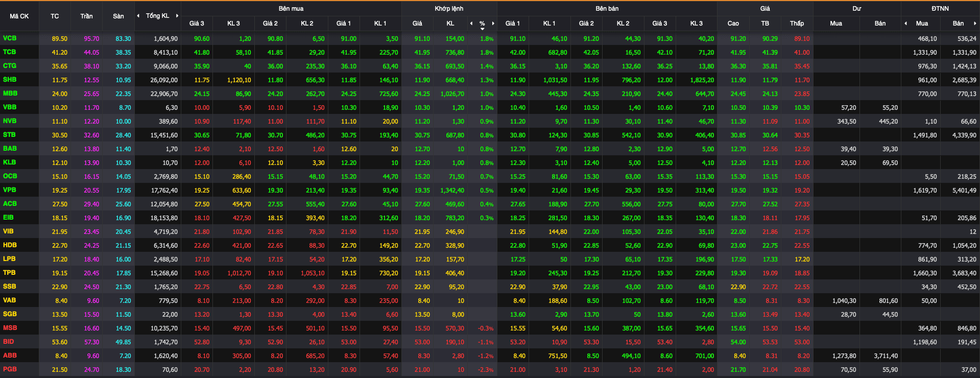Image resolution: width=980 pixels, height=378 pixels.
Task: Click the right arrow after ĐTNN Bán header
Action: point(975,23)
